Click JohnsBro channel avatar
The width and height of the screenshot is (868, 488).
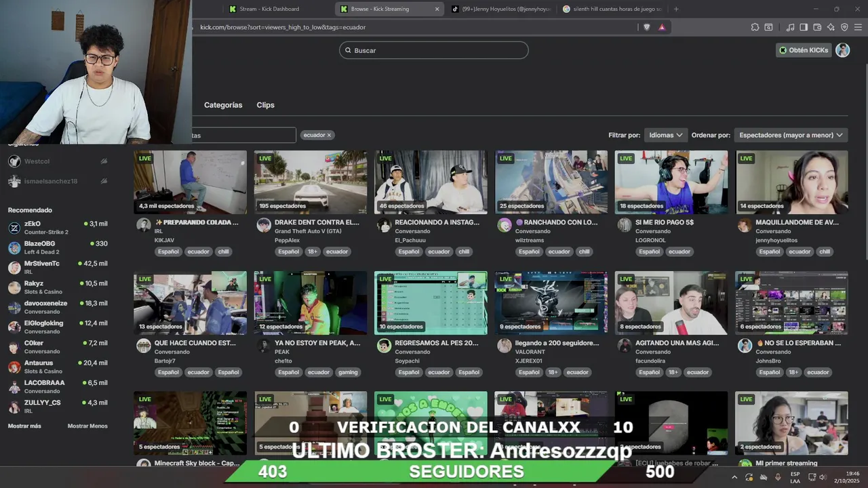click(x=745, y=346)
